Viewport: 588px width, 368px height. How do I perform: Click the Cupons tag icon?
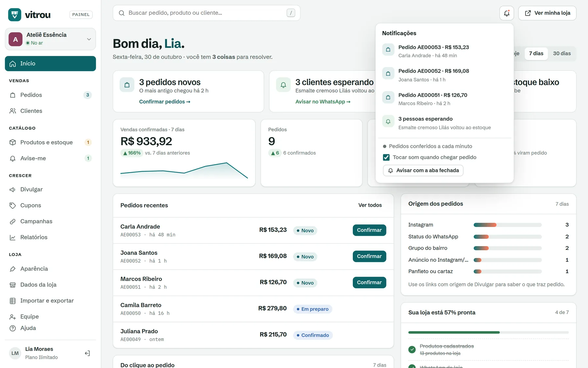pyautogui.click(x=13, y=205)
